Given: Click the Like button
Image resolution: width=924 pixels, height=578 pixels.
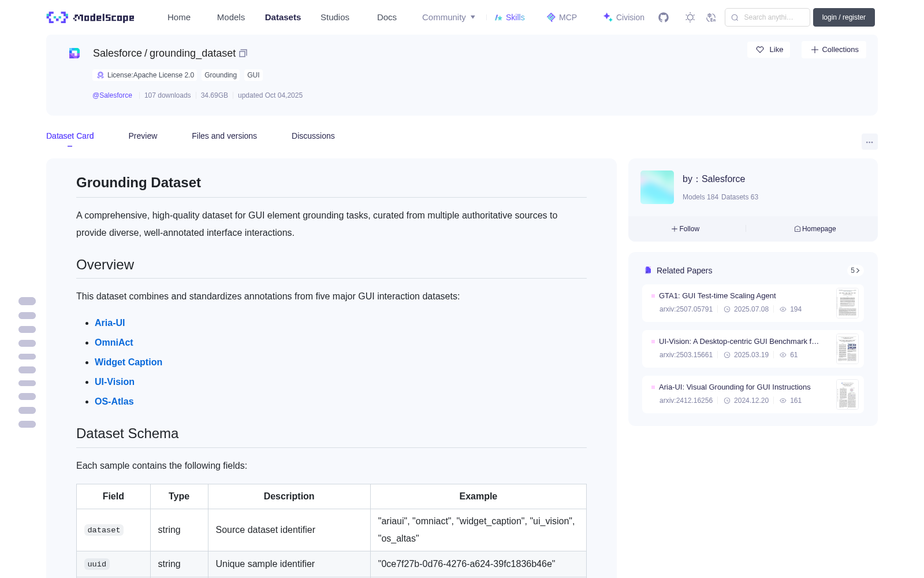Looking at the screenshot, I should click(x=769, y=50).
